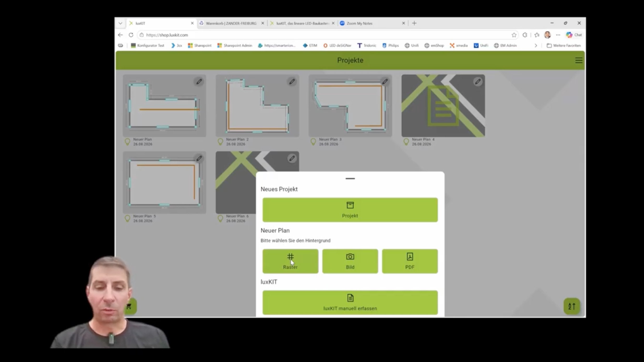Edit Neuer Plan 3 via pencil icon

(x=385, y=82)
